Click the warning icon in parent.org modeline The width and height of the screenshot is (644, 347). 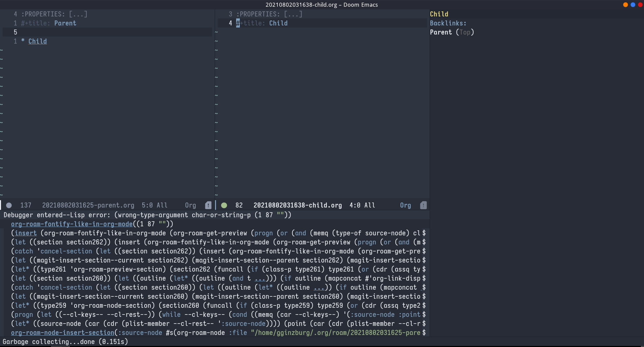(208, 205)
